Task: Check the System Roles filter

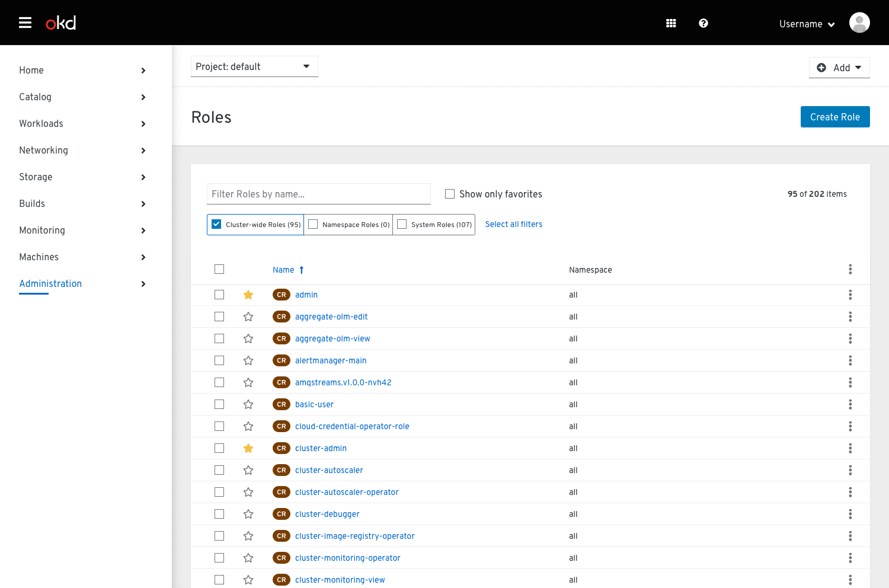Action: tap(402, 224)
